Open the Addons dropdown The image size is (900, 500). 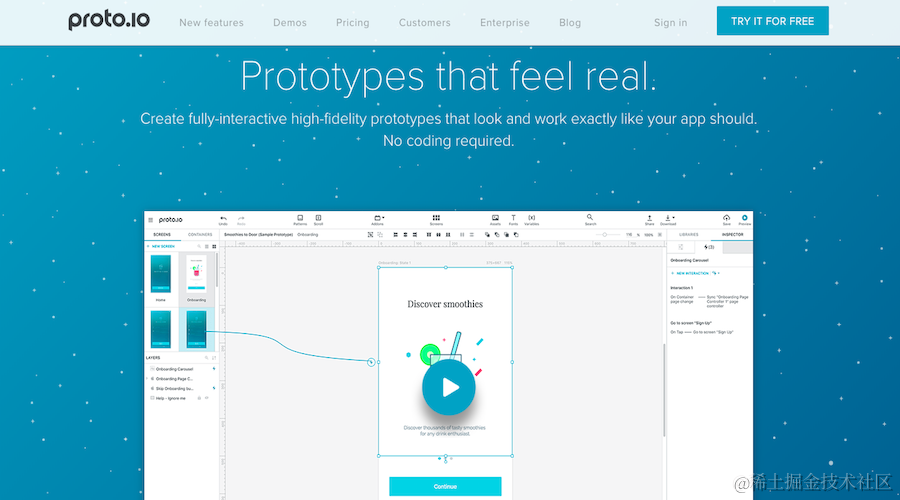point(379,218)
